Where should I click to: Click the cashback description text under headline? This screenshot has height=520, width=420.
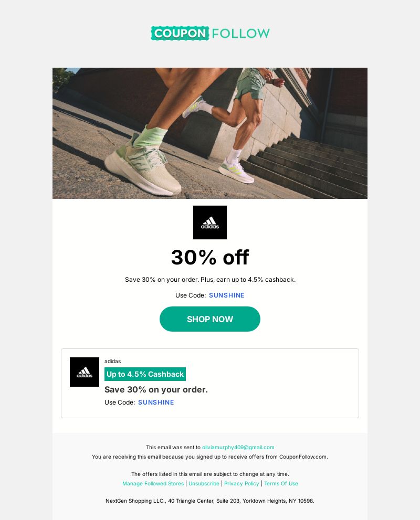[210, 280]
